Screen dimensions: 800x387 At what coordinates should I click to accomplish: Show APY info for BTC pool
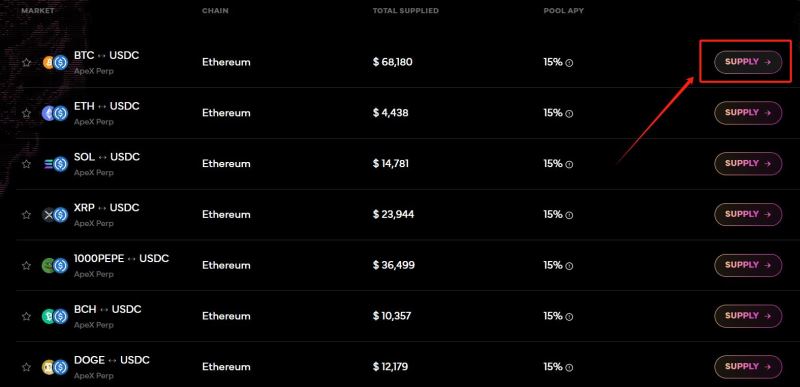569,63
